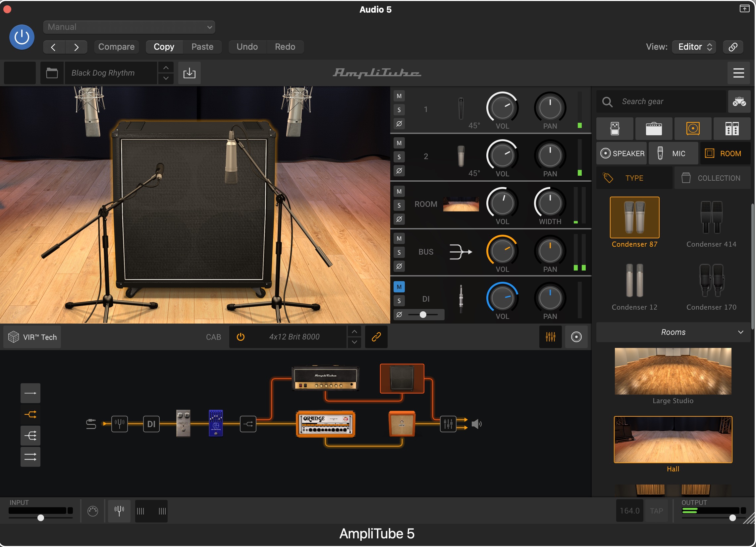Open the custom shop gear icon

(x=739, y=101)
